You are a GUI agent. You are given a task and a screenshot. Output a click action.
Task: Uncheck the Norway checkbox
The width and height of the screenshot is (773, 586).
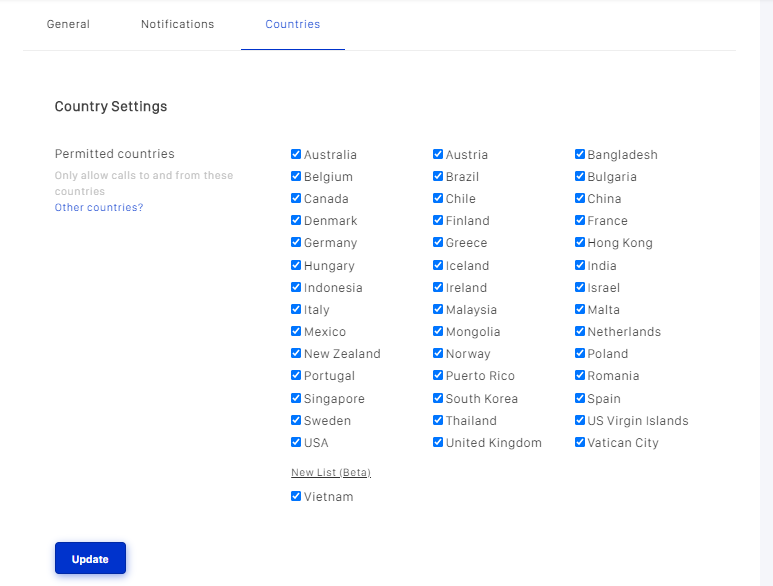coord(438,353)
